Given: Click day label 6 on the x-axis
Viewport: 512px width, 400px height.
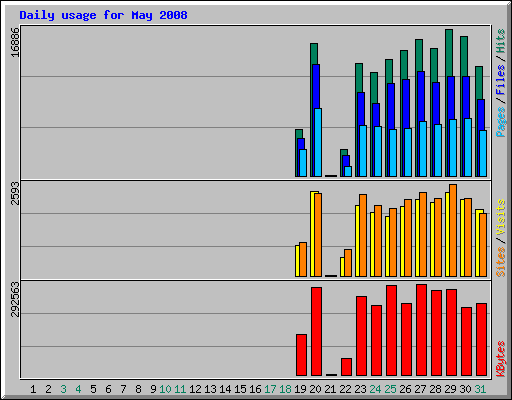Looking at the screenshot, I should 108,389.
